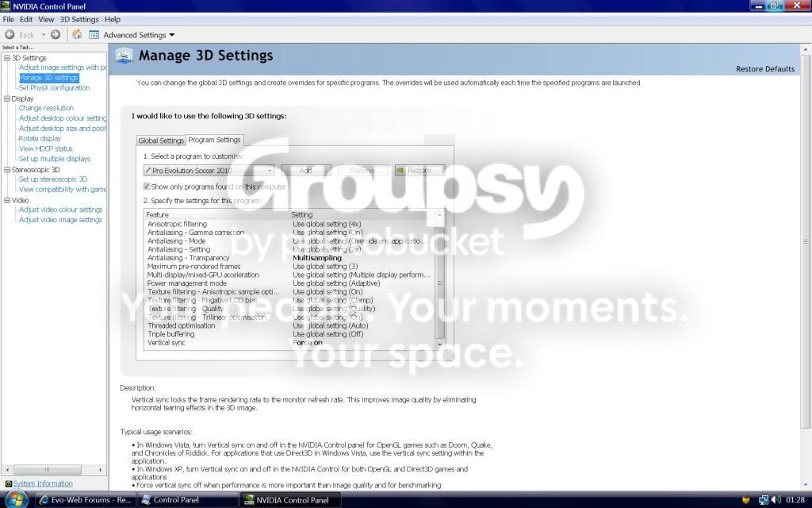Image resolution: width=812 pixels, height=508 pixels.
Task: Click the settings list scrollbar
Action: [439, 283]
